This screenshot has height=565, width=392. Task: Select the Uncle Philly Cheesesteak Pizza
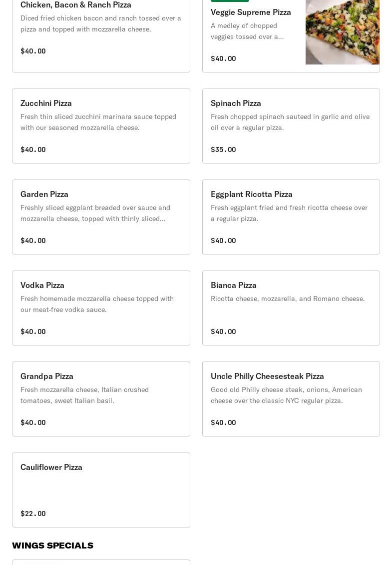coord(291,399)
